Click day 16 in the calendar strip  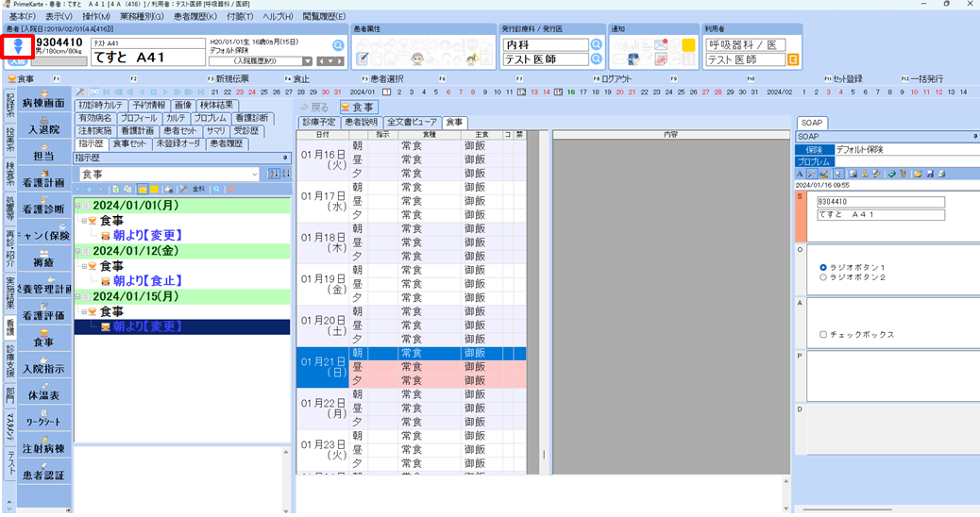(570, 92)
